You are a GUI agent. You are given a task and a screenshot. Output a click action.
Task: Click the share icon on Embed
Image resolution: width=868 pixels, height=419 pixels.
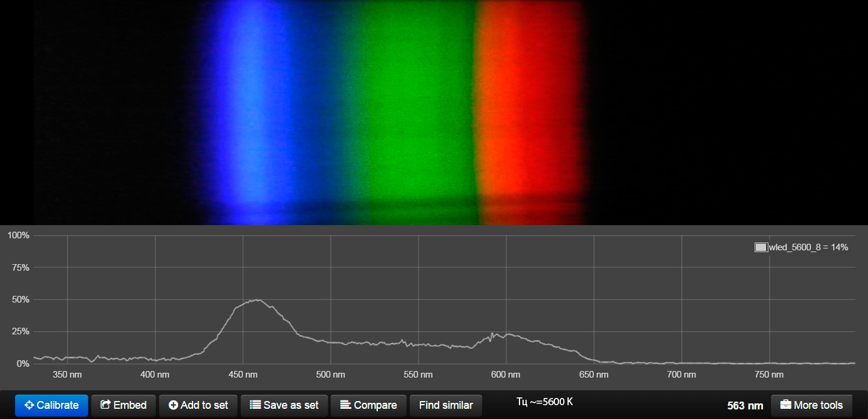(x=106, y=405)
